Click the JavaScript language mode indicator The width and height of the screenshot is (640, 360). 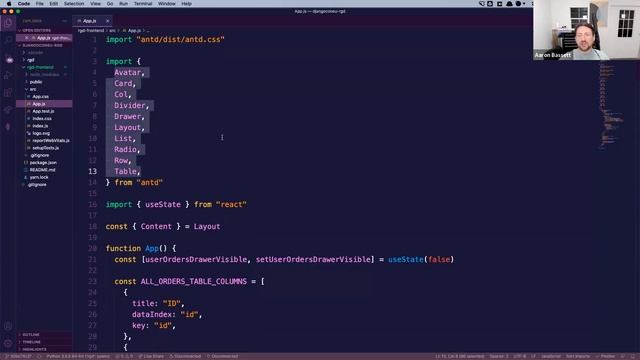click(x=551, y=356)
